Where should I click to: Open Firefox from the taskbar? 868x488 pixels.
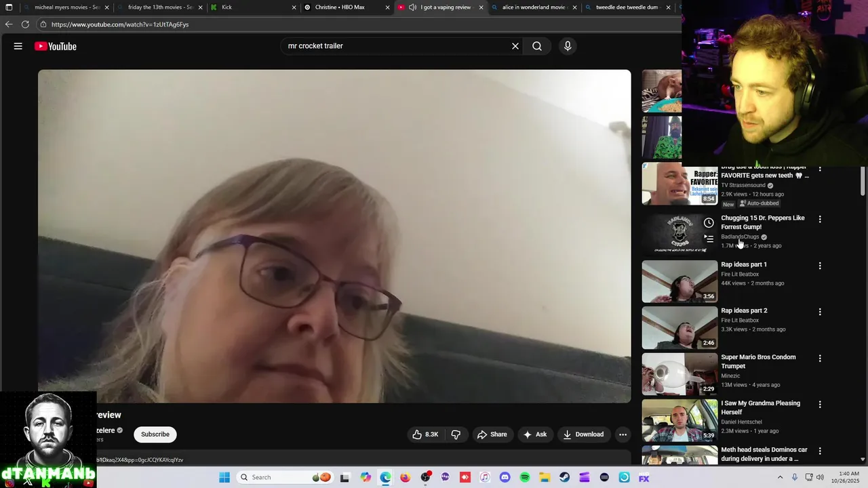tap(405, 477)
